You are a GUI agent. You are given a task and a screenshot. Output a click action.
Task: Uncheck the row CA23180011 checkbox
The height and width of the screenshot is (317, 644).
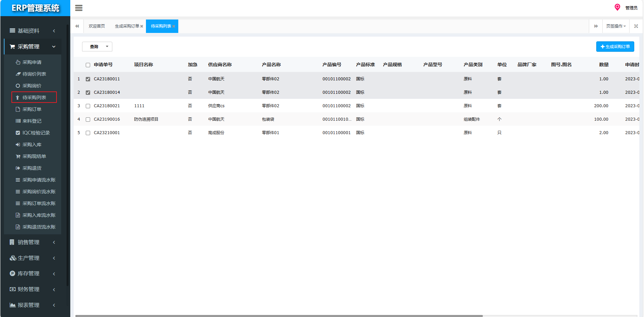tap(88, 79)
